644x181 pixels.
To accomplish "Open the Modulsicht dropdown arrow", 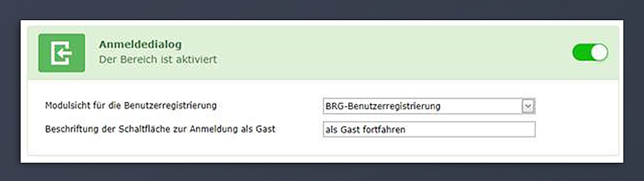I will pyautogui.click(x=528, y=106).
